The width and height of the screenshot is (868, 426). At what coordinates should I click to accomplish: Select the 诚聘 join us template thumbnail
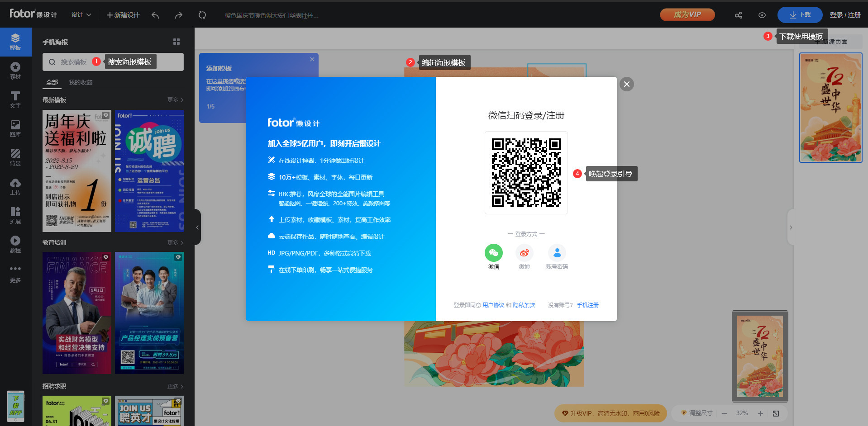coord(149,171)
